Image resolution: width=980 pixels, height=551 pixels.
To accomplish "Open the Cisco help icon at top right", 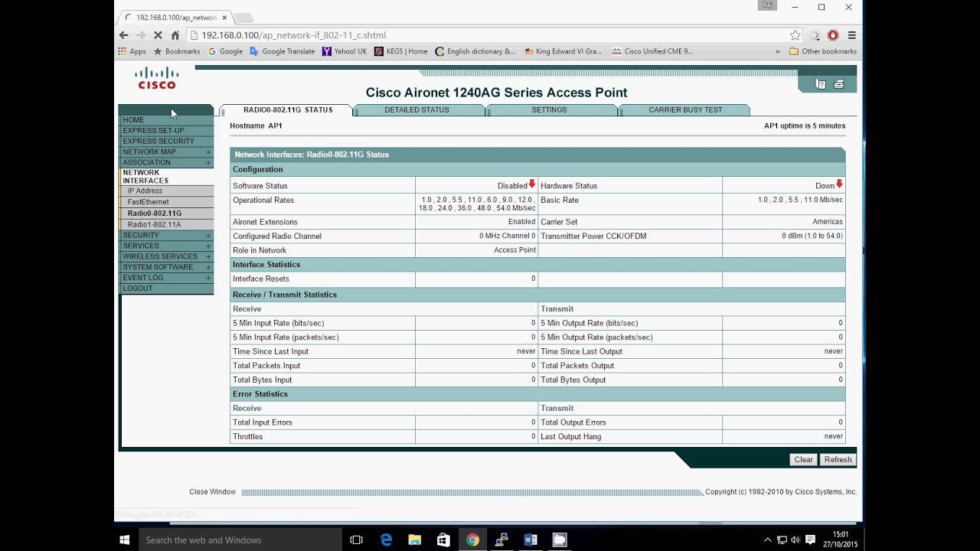I will pos(821,84).
